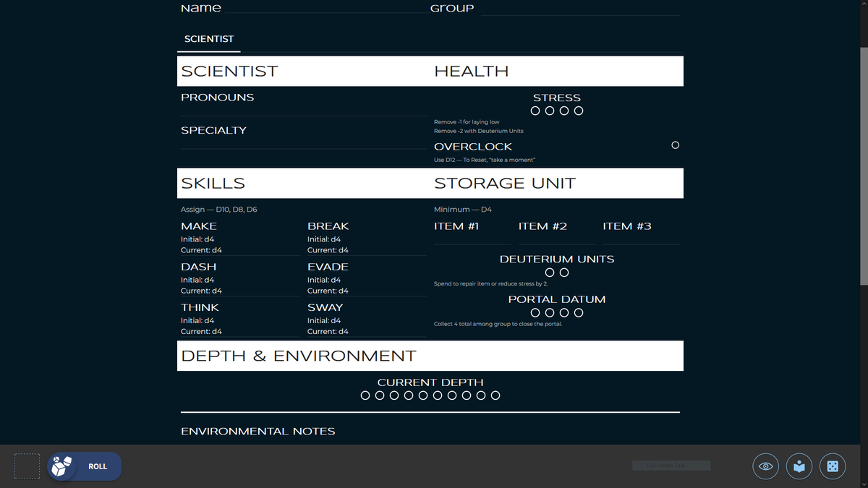868x488 pixels.
Task: Click 'Remove -2 with Deuterium Units' text
Action: coord(479,132)
